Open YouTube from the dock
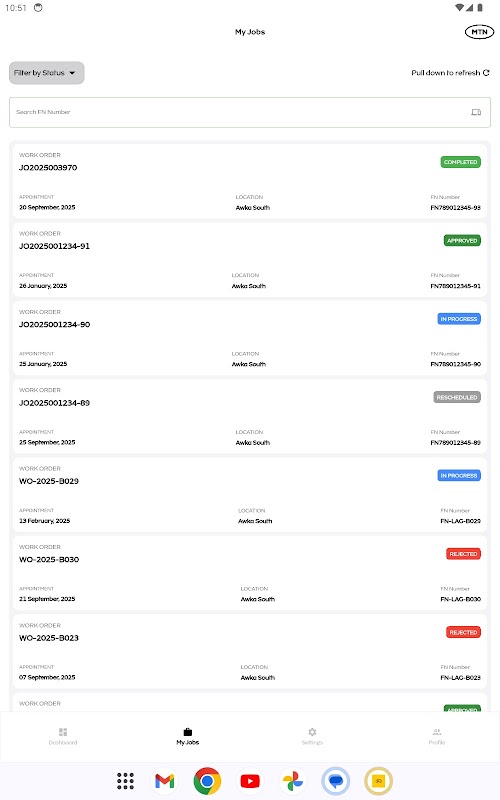Image resolution: width=500 pixels, height=800 pixels. tap(250, 781)
